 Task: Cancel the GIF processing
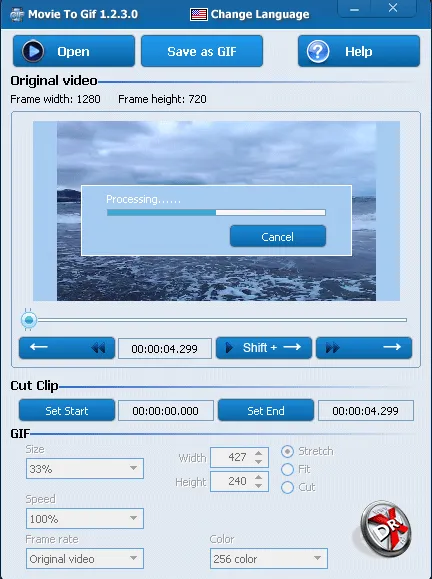click(x=278, y=236)
